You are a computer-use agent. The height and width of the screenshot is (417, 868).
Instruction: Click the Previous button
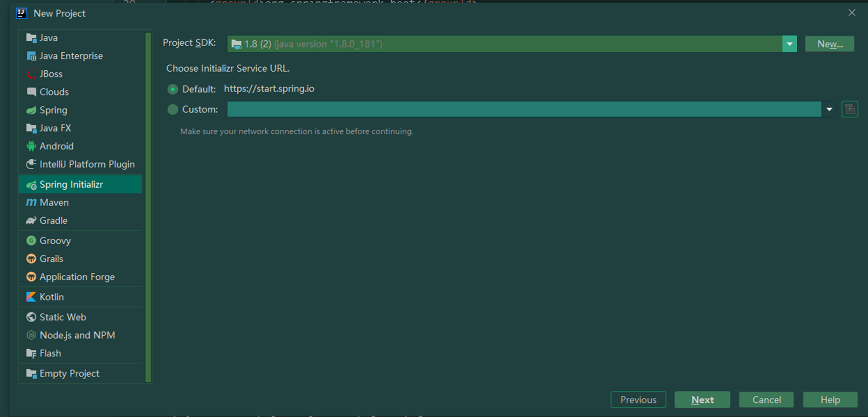(x=638, y=400)
